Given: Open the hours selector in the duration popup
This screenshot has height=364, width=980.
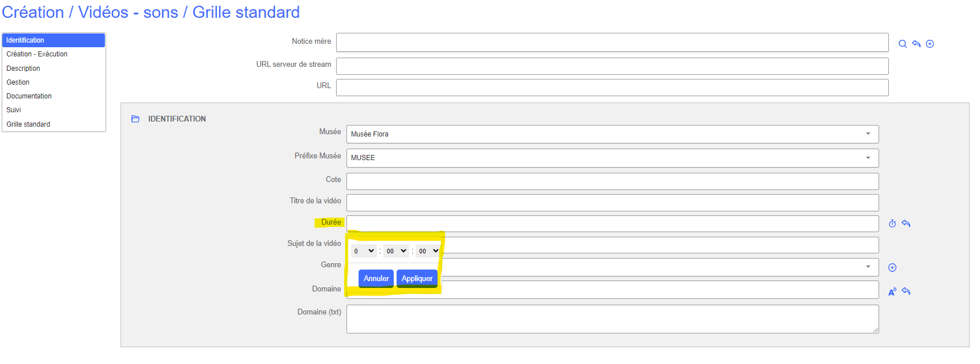Looking at the screenshot, I should 364,251.
